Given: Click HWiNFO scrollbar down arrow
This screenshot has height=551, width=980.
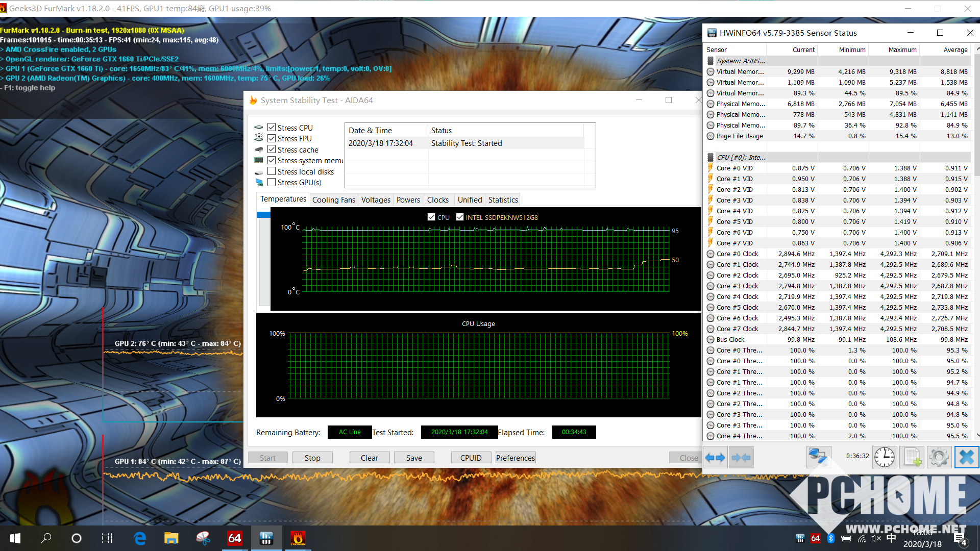Looking at the screenshot, I should pos(977,435).
